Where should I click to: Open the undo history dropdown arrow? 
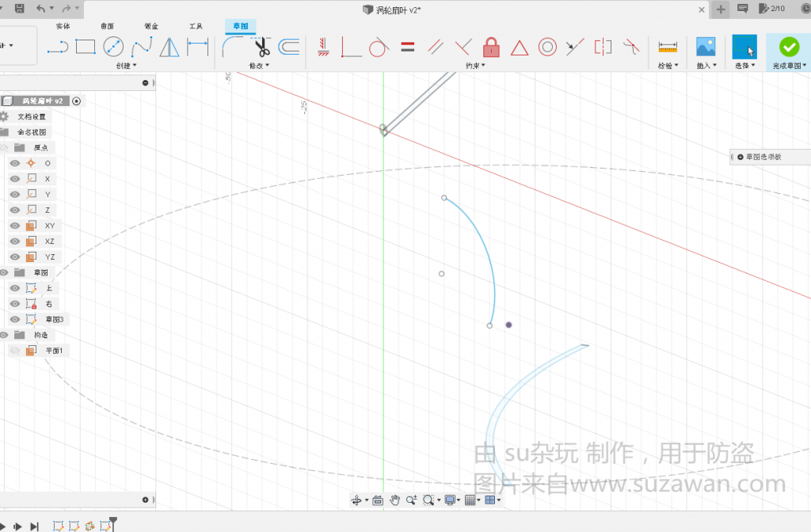click(x=51, y=8)
